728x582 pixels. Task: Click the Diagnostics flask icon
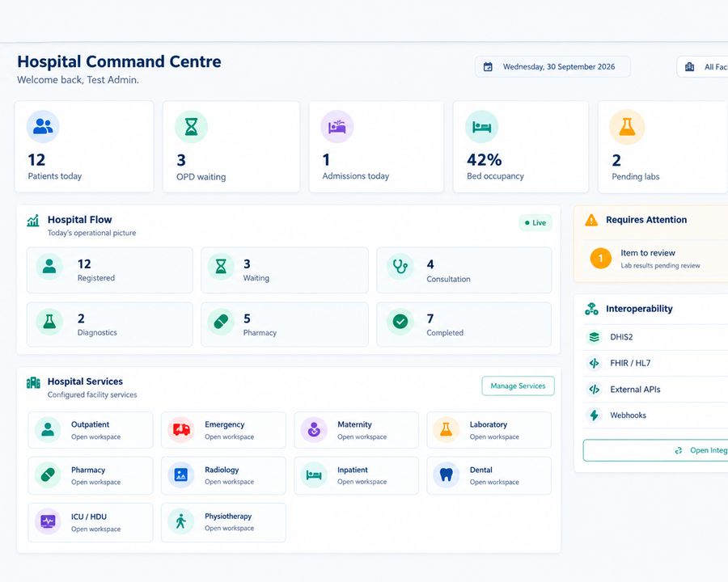tap(49, 321)
